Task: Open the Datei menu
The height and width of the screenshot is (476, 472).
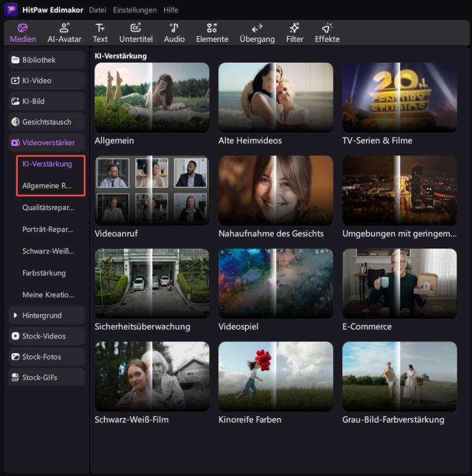Action: coord(98,10)
